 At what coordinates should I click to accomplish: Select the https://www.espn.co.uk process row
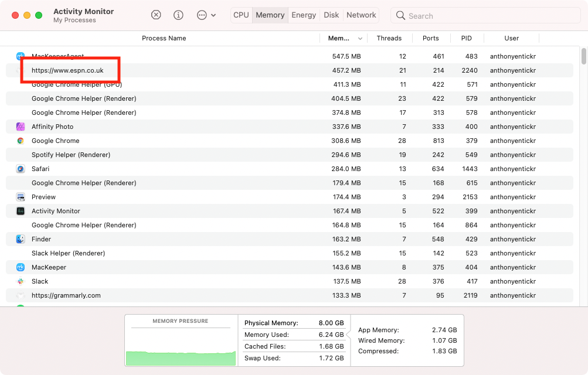click(x=290, y=70)
